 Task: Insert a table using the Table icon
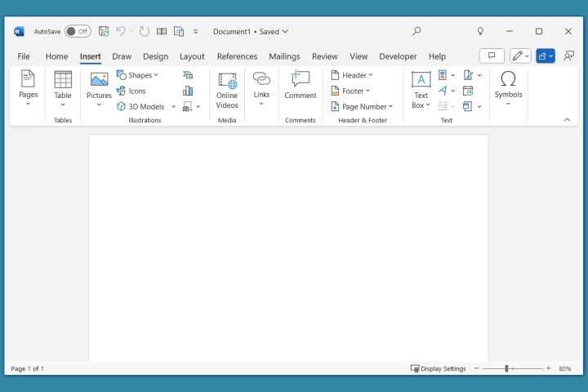pyautogui.click(x=63, y=87)
